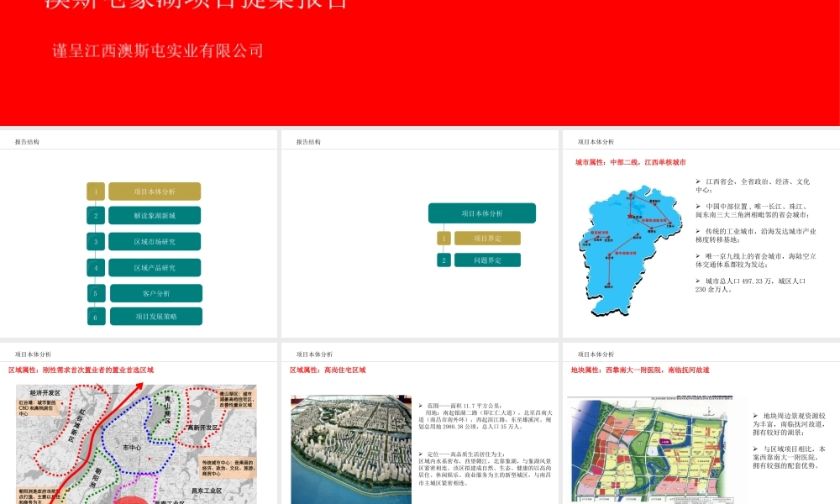Click bullet text starting '中国中部位置'
840x504 pixels.
(x=753, y=210)
